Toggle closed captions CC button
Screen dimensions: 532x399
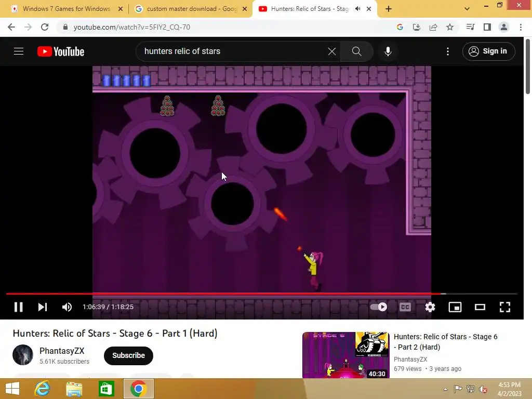click(405, 307)
